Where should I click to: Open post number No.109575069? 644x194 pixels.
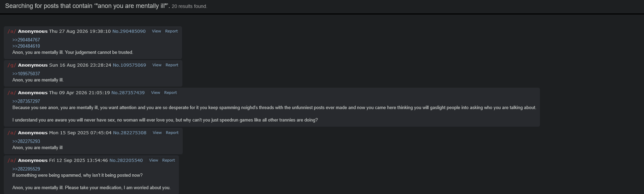tap(129, 65)
